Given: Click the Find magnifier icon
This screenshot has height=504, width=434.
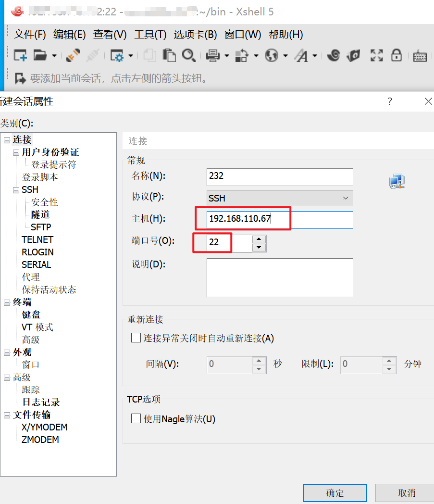Looking at the screenshot, I should tap(188, 55).
